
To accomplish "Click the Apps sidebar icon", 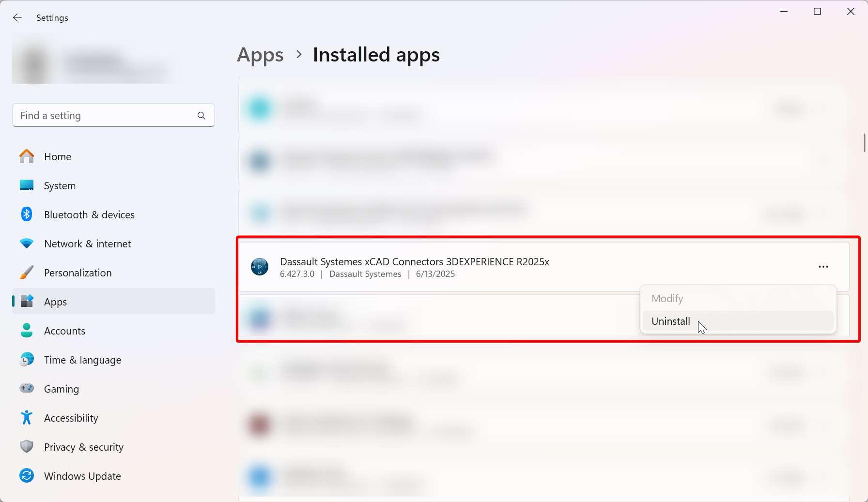I will click(27, 301).
